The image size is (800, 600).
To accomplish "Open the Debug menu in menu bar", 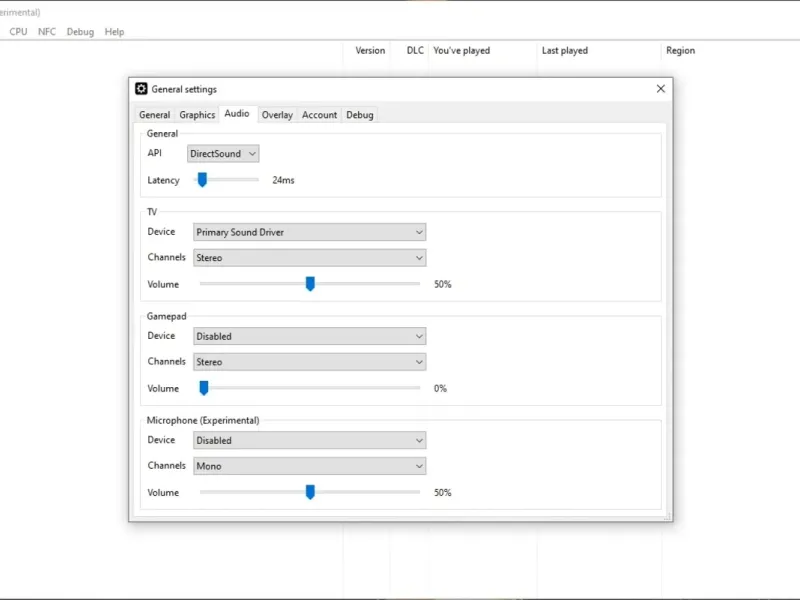I will tap(80, 32).
